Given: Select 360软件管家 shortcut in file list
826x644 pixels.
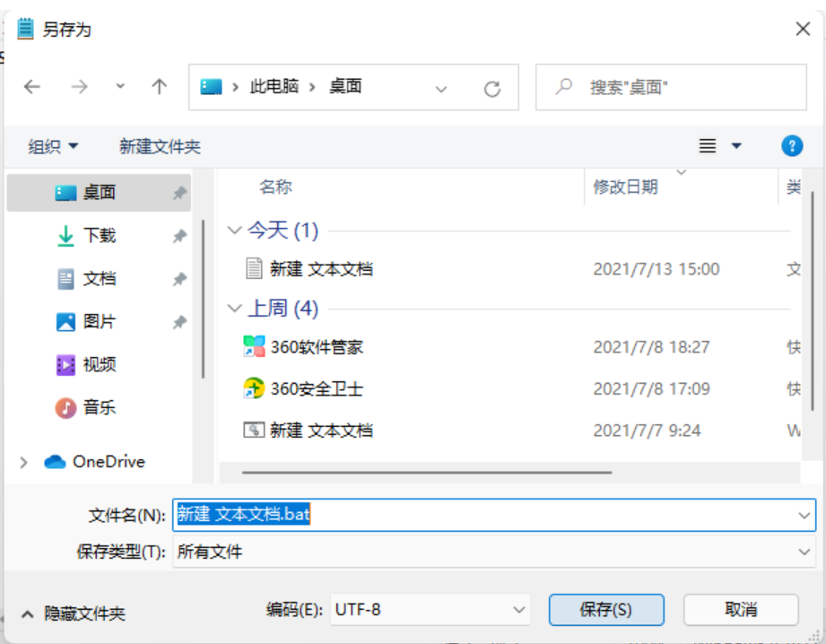Looking at the screenshot, I should tap(303, 347).
